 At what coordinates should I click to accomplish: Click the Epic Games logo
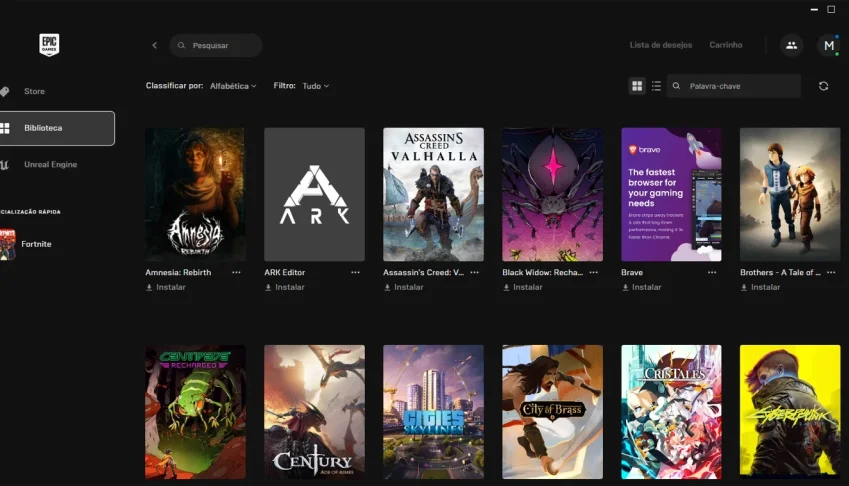coord(49,44)
